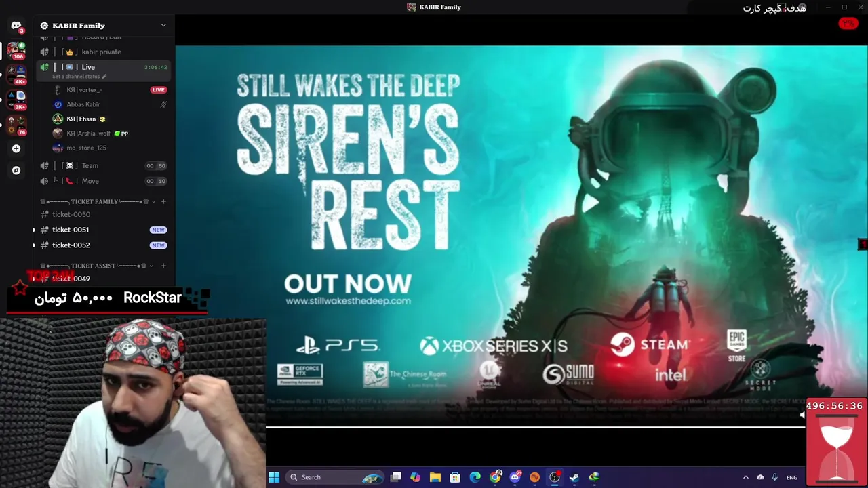Open Google Chrome from taskbar

(x=496, y=477)
